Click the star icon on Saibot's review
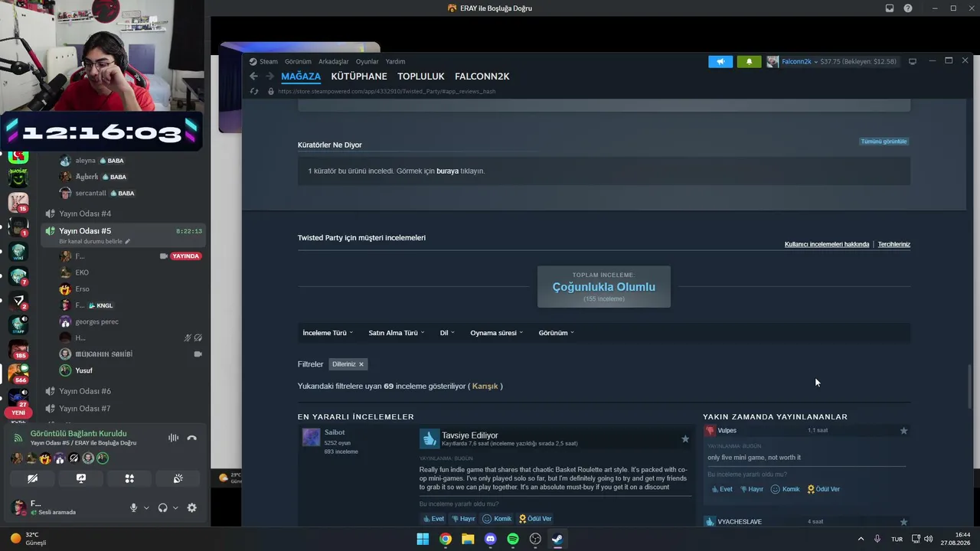 (x=685, y=439)
